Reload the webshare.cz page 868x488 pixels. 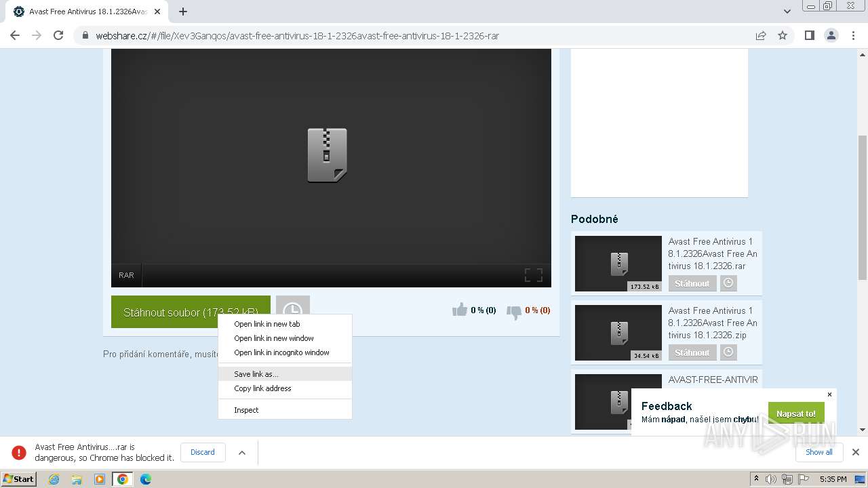[58, 35]
